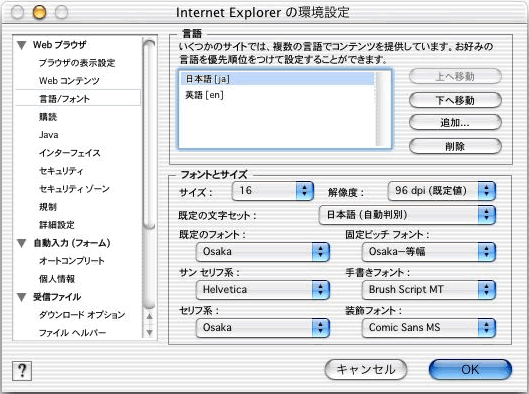Select 詳細設定 in sidebar

pos(57,225)
